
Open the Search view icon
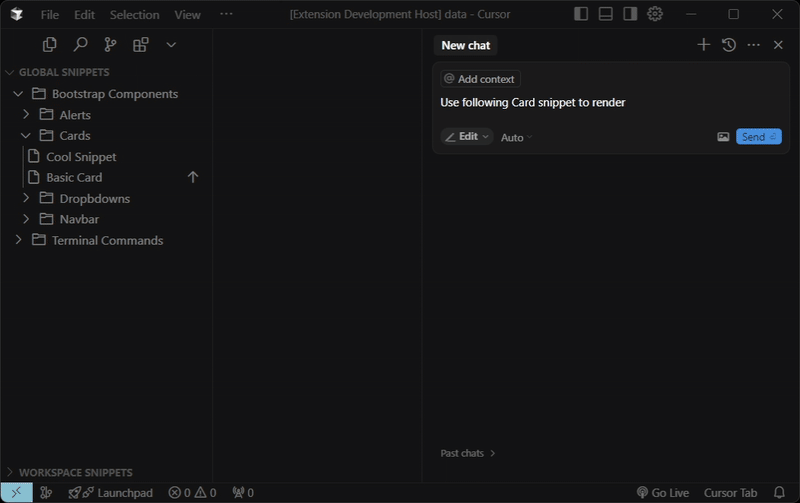click(x=80, y=45)
